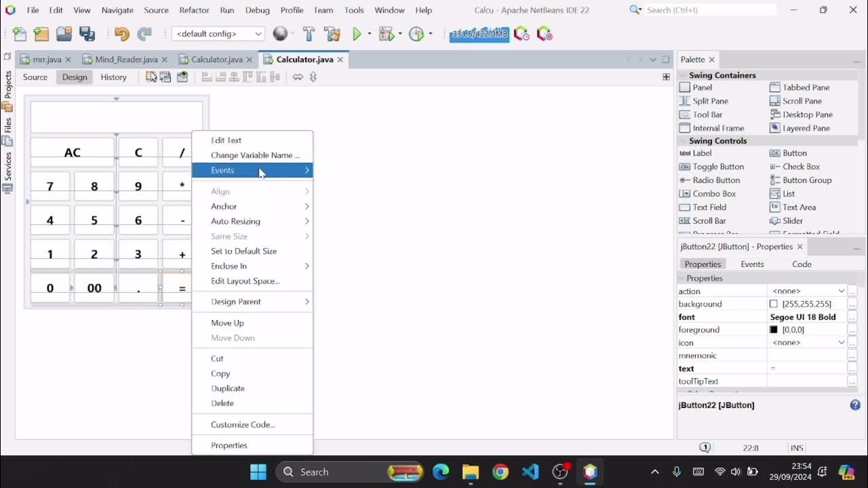The image size is (868, 488).
Task: Select the Combo Box component in Palette
Action: [x=707, y=194]
